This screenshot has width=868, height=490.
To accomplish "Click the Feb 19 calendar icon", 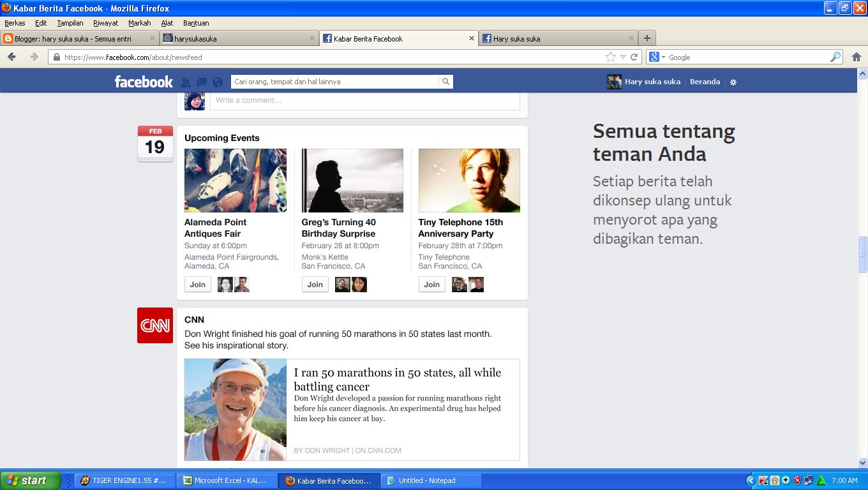I will [x=155, y=144].
